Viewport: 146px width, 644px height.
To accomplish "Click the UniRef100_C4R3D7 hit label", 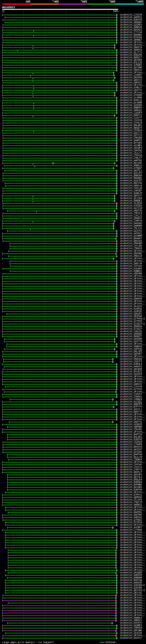I will 131,191.
